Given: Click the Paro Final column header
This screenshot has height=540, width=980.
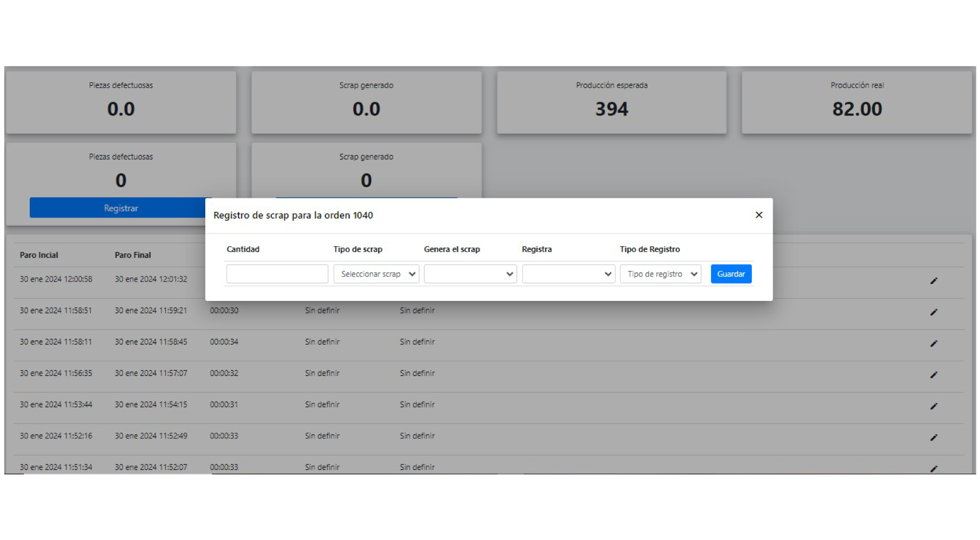Looking at the screenshot, I should (x=133, y=255).
